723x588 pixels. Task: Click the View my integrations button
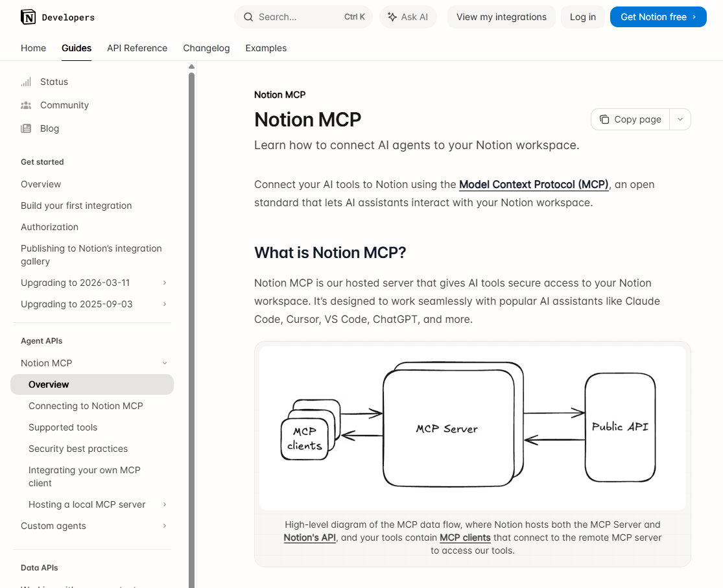point(501,17)
